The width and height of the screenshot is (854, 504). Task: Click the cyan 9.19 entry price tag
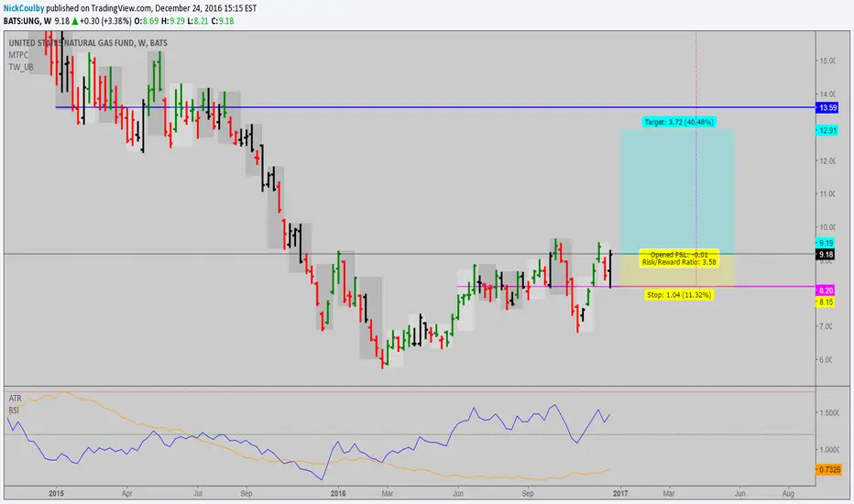pos(826,243)
